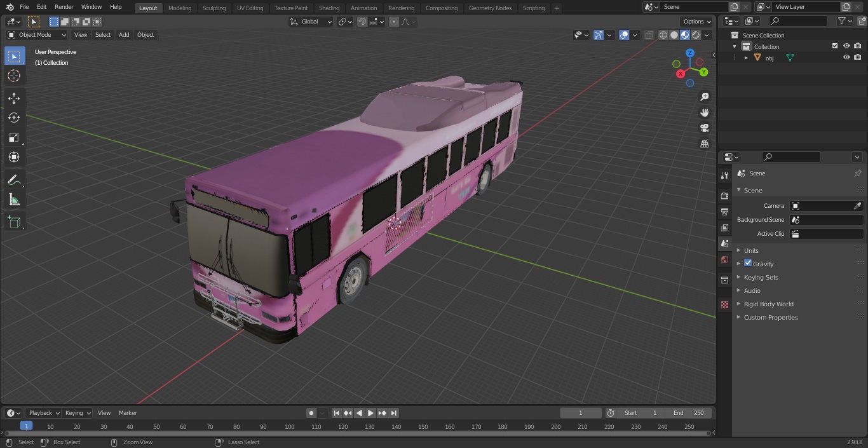Screen dimensions: 868x448
Task: Toggle Show Gizmo button in the viewport header
Action: click(x=599, y=35)
